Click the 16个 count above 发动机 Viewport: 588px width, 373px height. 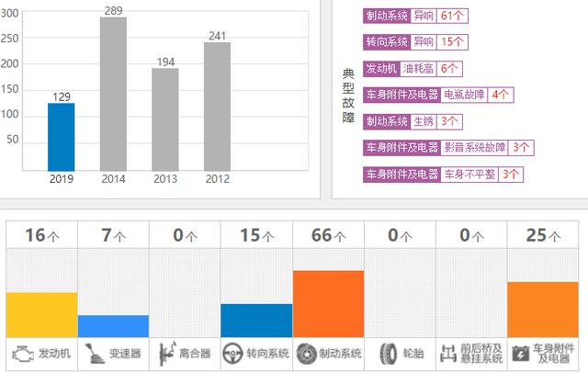pyautogui.click(x=42, y=235)
